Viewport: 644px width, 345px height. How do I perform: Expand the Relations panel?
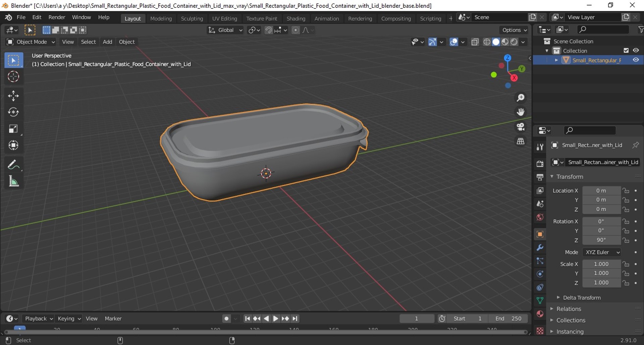pyautogui.click(x=569, y=309)
